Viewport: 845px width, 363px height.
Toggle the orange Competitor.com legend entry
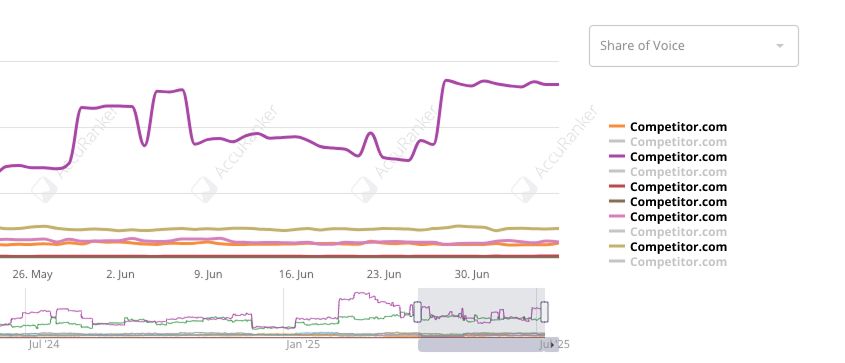pyautogui.click(x=668, y=127)
